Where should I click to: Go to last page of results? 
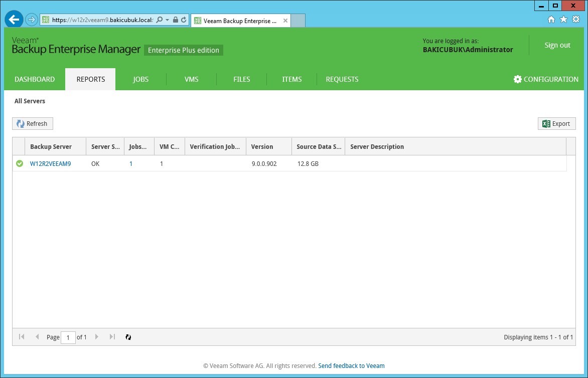click(112, 337)
